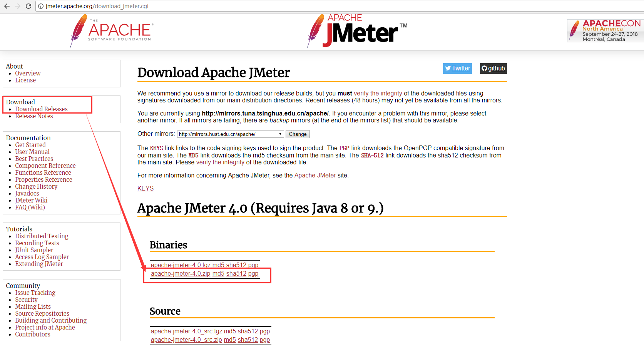
Task: Click md5 link for apache-jmeter-4.0_src.zip
Action: (230, 340)
